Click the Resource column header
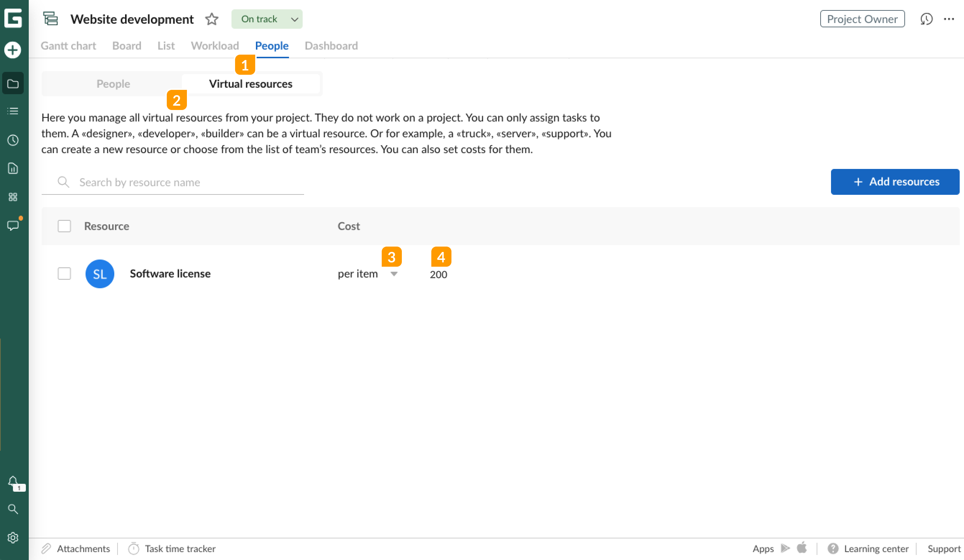 coord(106,226)
